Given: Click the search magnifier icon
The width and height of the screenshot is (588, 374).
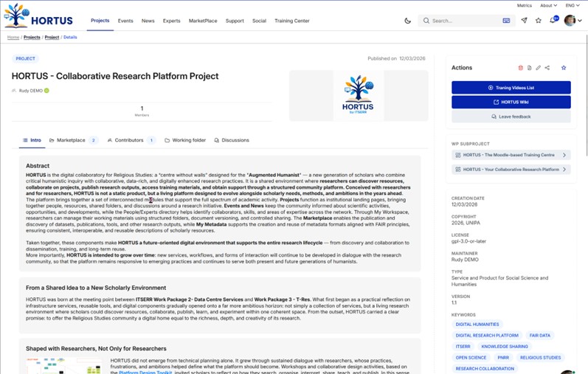Looking at the screenshot, I should pyautogui.click(x=426, y=21).
